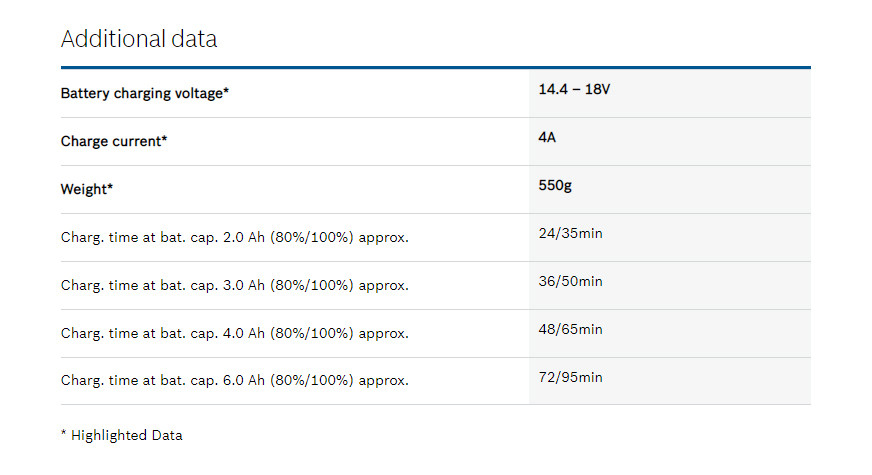Click the asterisk after "Charge current"

click(x=164, y=140)
